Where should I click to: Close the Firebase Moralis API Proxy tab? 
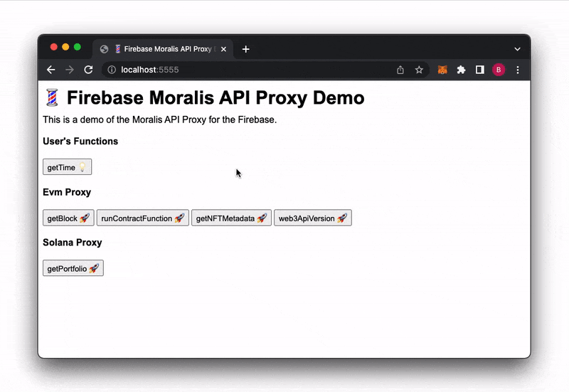[223, 49]
